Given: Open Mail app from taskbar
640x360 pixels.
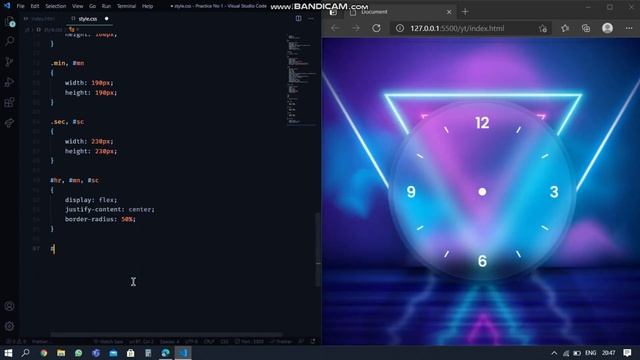Looking at the screenshot, I should 113,353.
